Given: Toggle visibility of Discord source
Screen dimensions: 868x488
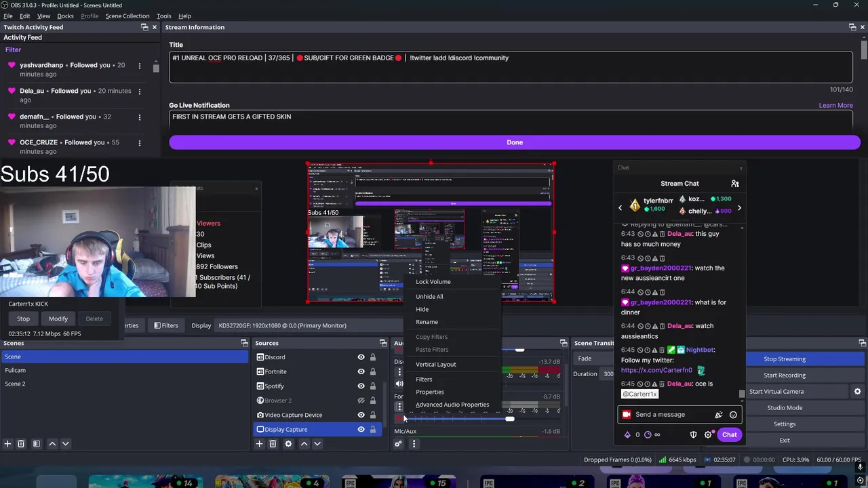Looking at the screenshot, I should pyautogui.click(x=361, y=357).
